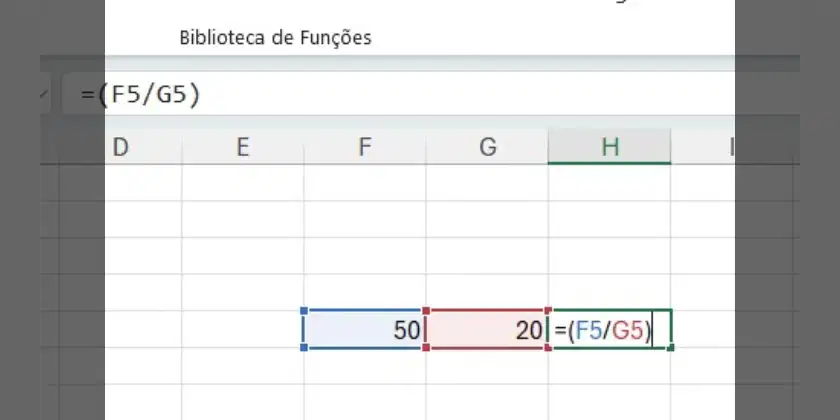840x420 pixels.
Task: Select column F header
Action: point(365,147)
